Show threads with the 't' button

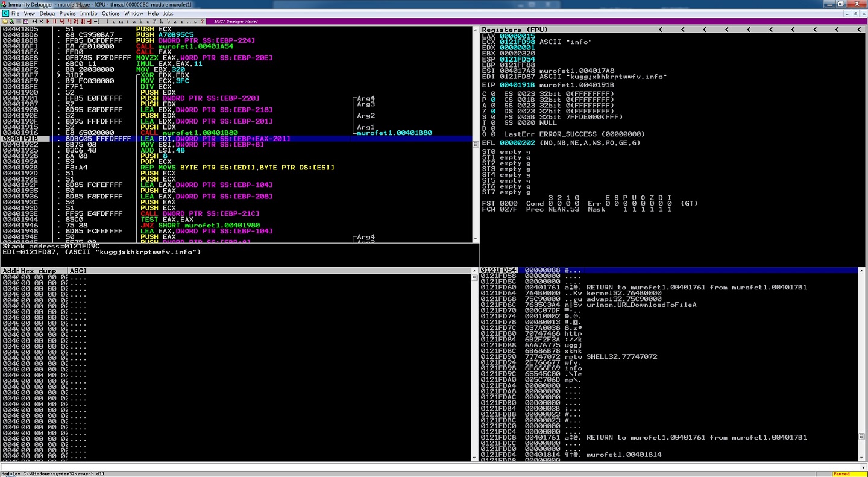point(127,21)
